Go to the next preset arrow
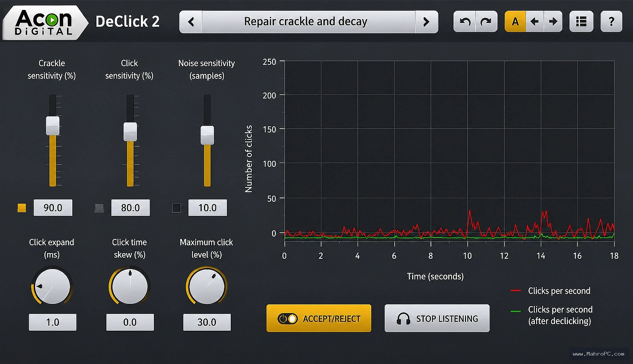 point(426,22)
